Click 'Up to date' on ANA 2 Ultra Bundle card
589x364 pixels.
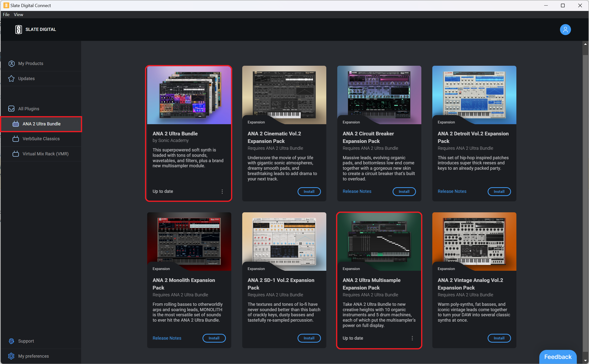pyautogui.click(x=163, y=191)
